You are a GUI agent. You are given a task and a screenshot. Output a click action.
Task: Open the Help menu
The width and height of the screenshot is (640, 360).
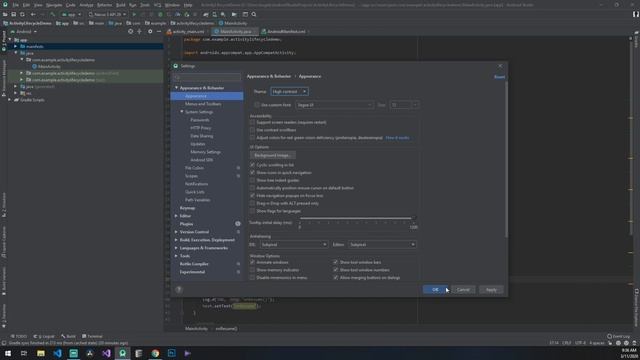(x=188, y=5)
